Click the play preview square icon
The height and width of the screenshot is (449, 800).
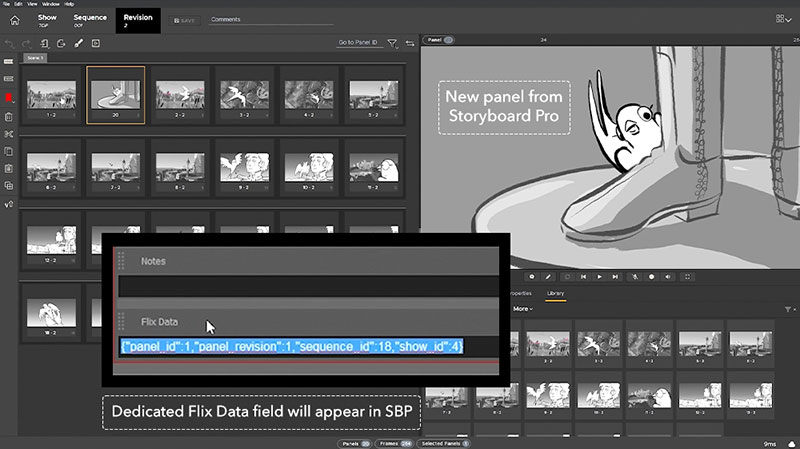[96, 43]
